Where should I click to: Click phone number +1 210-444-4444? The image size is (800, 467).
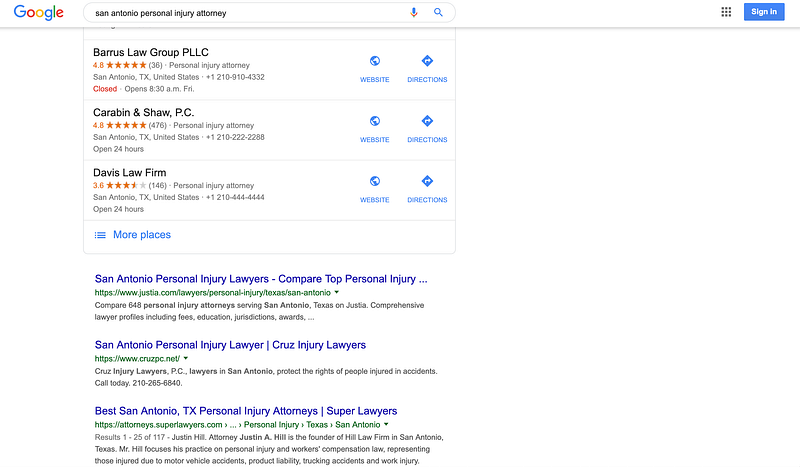coord(235,198)
